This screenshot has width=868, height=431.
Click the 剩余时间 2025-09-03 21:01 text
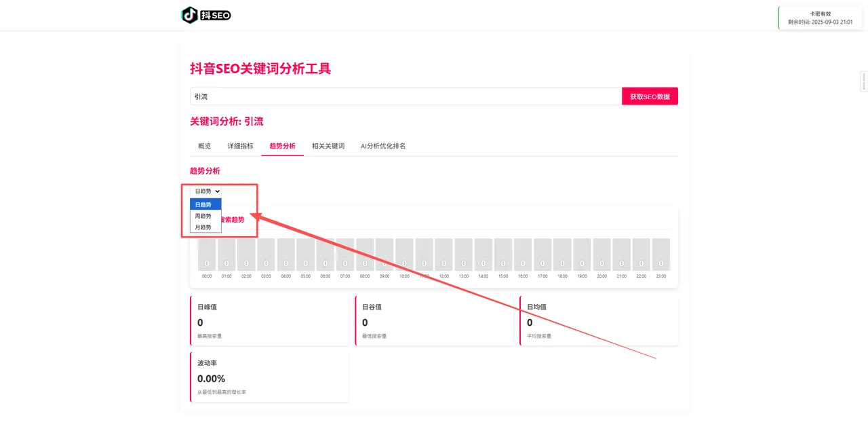click(821, 22)
